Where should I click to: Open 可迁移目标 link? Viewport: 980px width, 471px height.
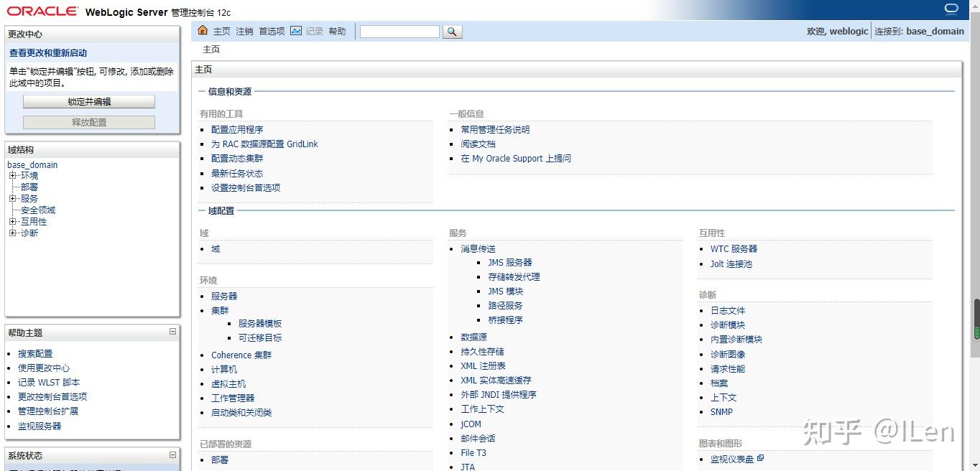coord(260,337)
